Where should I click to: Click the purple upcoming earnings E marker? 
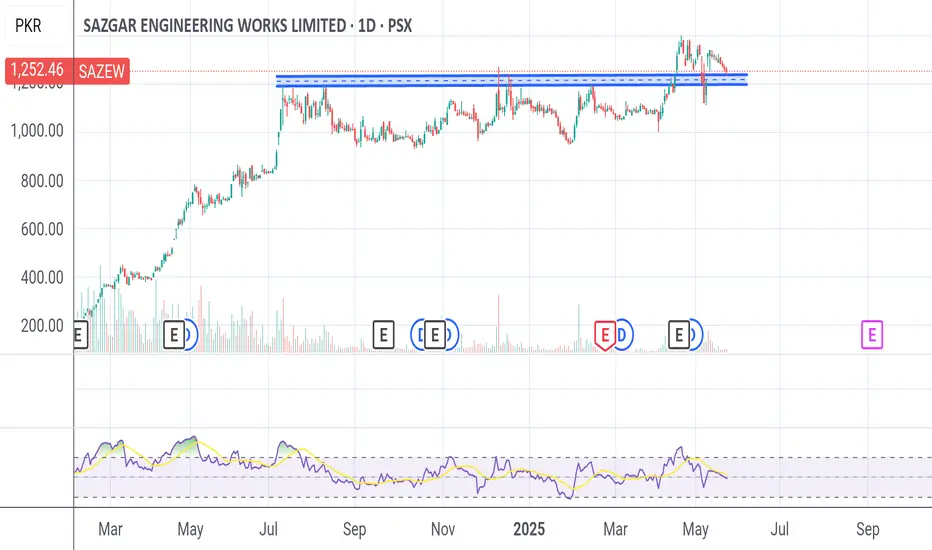pos(872,335)
